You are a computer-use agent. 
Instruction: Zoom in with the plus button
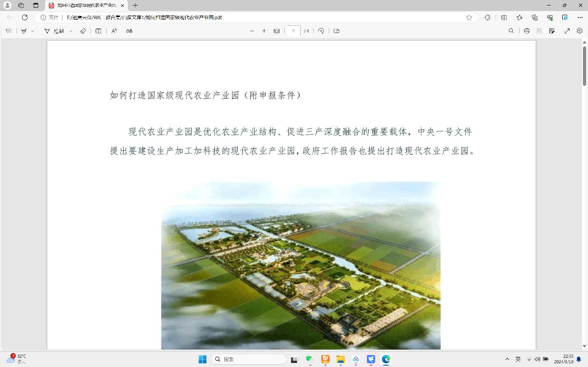click(x=264, y=31)
